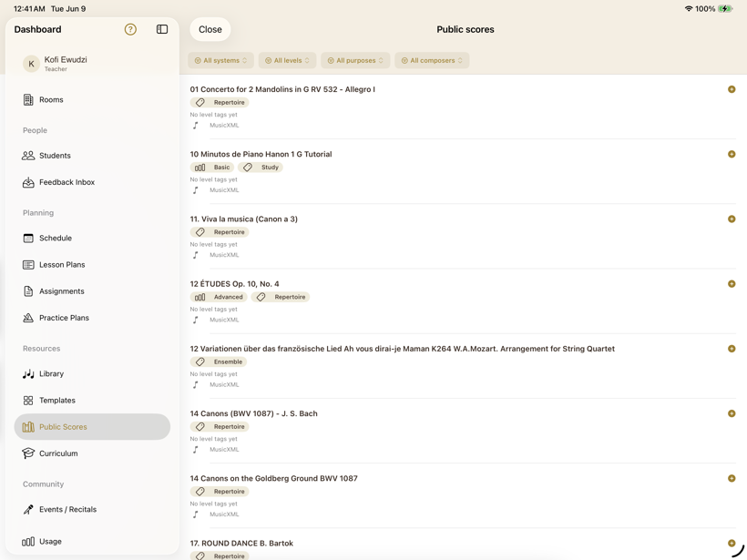Open Rooms in the sidebar
The image size is (747, 560).
click(92, 99)
